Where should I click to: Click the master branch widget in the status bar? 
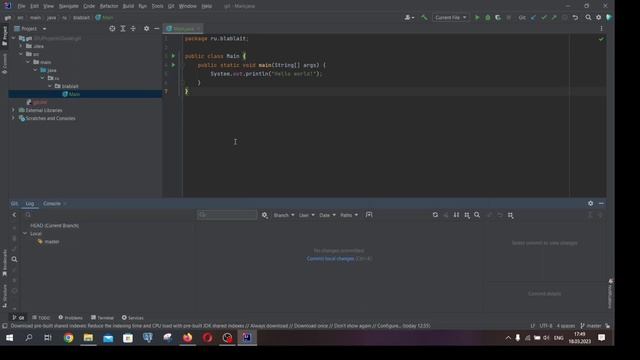(591, 326)
